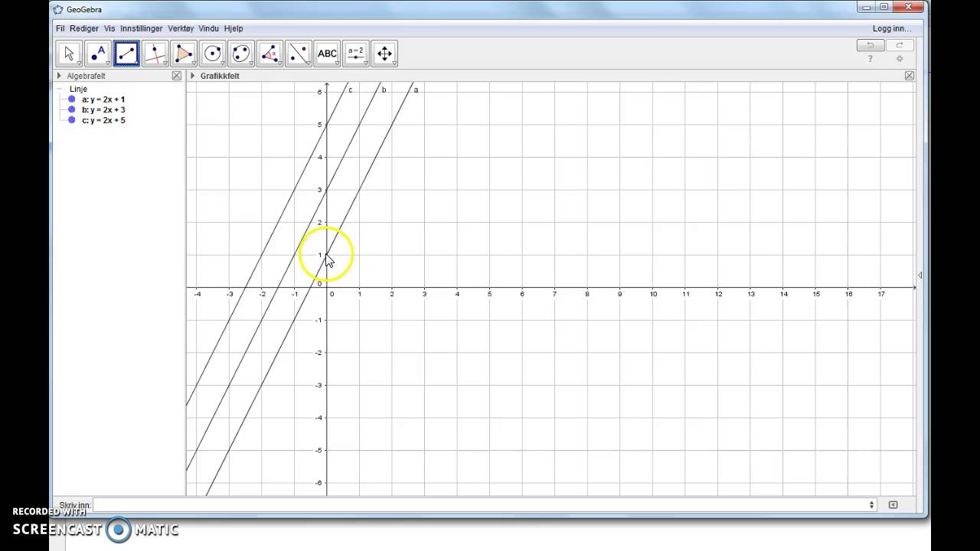
Task: Open the Innstillinger menu
Action: (142, 28)
